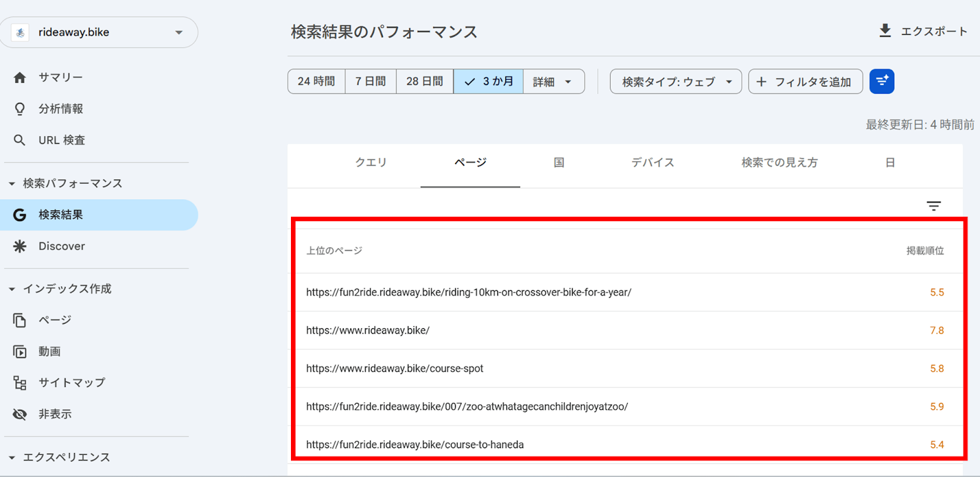The image size is (980, 477).
Task: Click the URL 検査 magnifier icon
Action: 20,140
